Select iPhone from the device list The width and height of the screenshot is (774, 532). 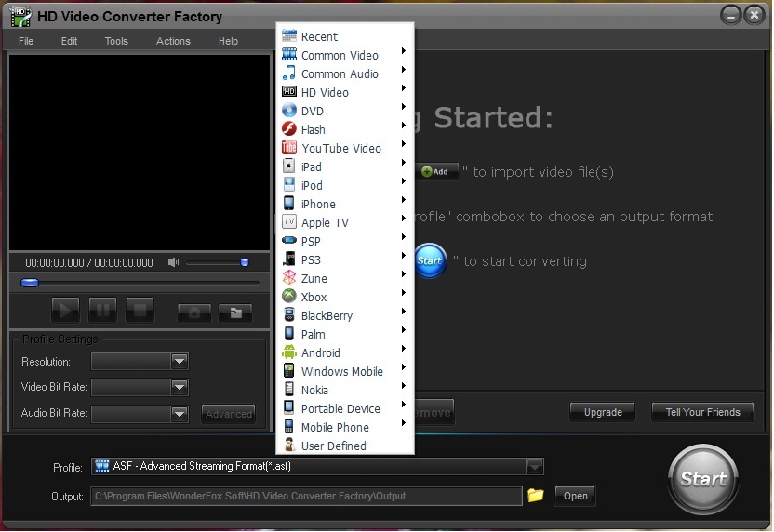point(318,205)
